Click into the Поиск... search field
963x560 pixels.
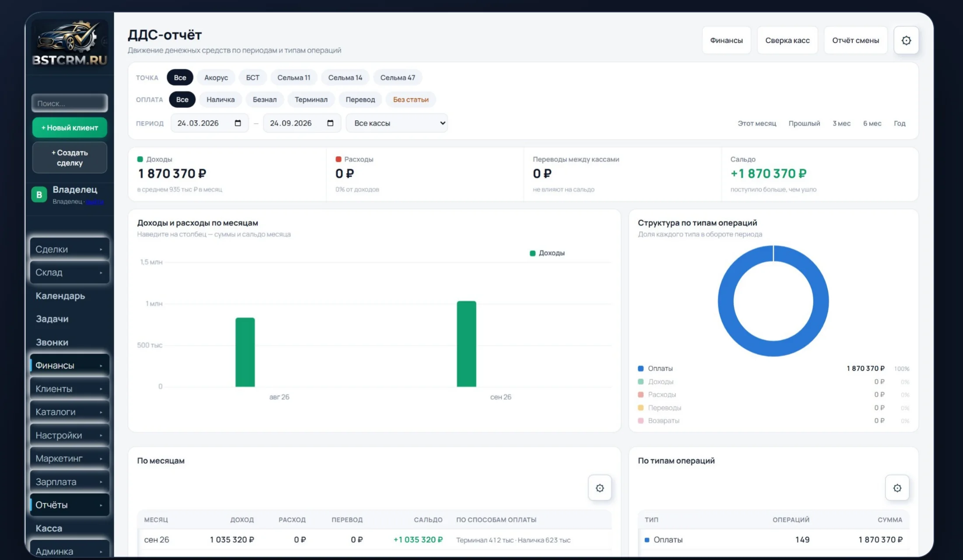tap(70, 103)
